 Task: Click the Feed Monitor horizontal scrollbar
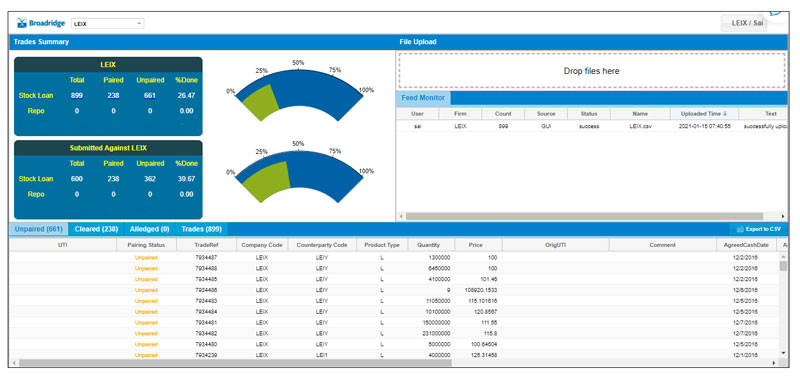[x=584, y=216]
